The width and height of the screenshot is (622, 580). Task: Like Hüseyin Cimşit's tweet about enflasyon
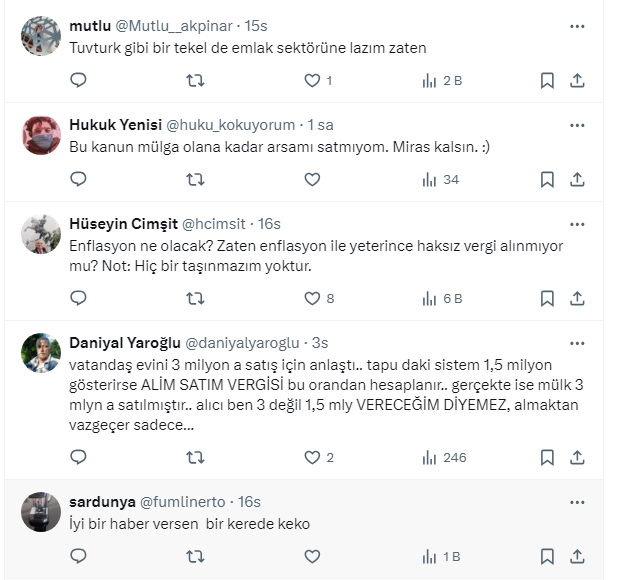click(312, 298)
